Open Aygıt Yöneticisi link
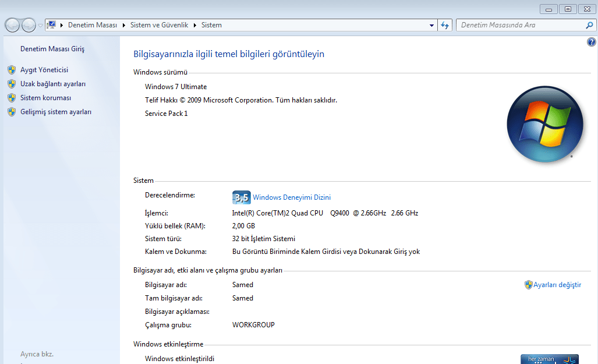The image size is (598, 364). pyautogui.click(x=44, y=70)
